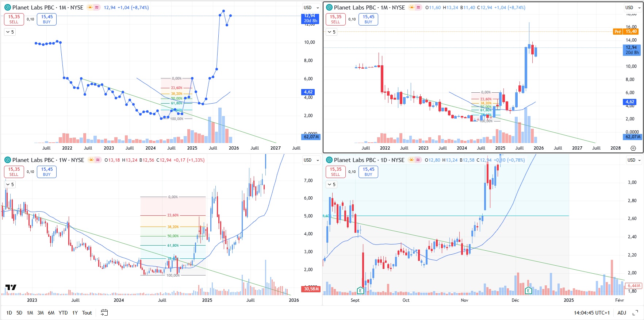Click 4,62 price label in 1M candlestick chart

pos(630,102)
